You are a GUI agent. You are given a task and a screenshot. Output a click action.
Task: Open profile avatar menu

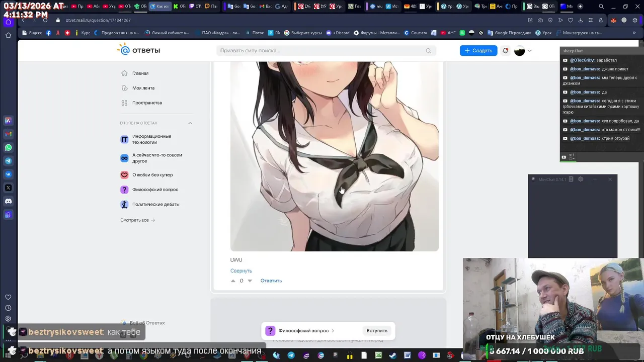[x=520, y=51]
